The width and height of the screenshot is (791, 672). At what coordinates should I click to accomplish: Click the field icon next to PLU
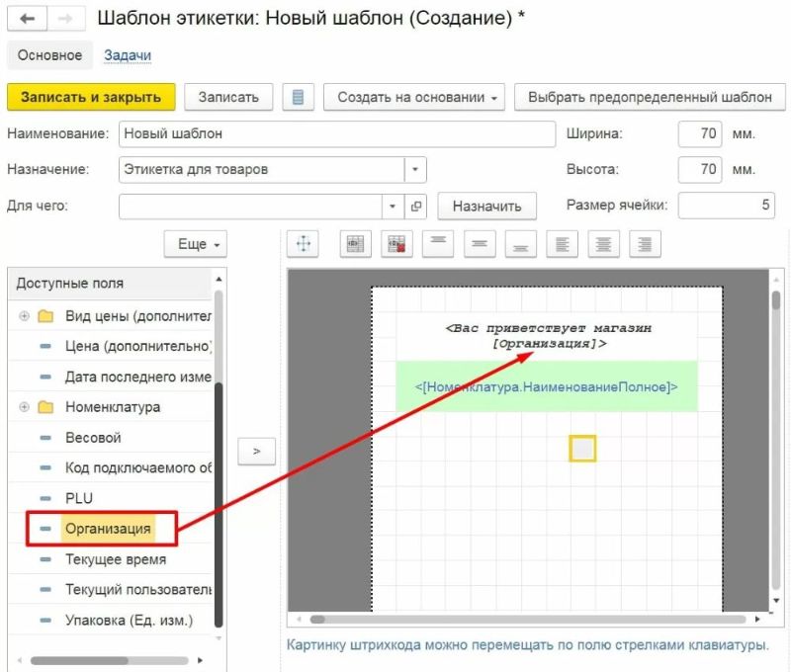coord(45,498)
